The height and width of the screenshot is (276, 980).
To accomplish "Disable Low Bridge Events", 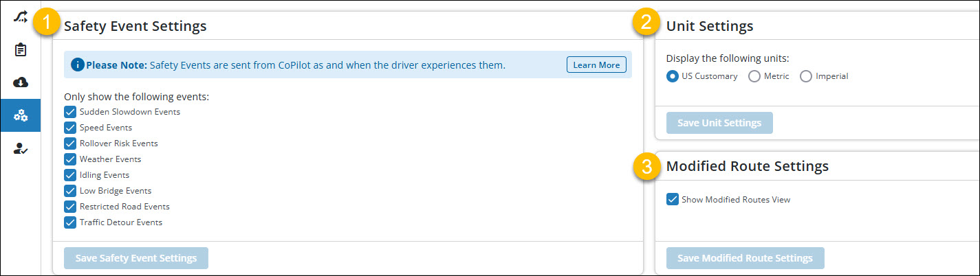I will click(x=70, y=190).
